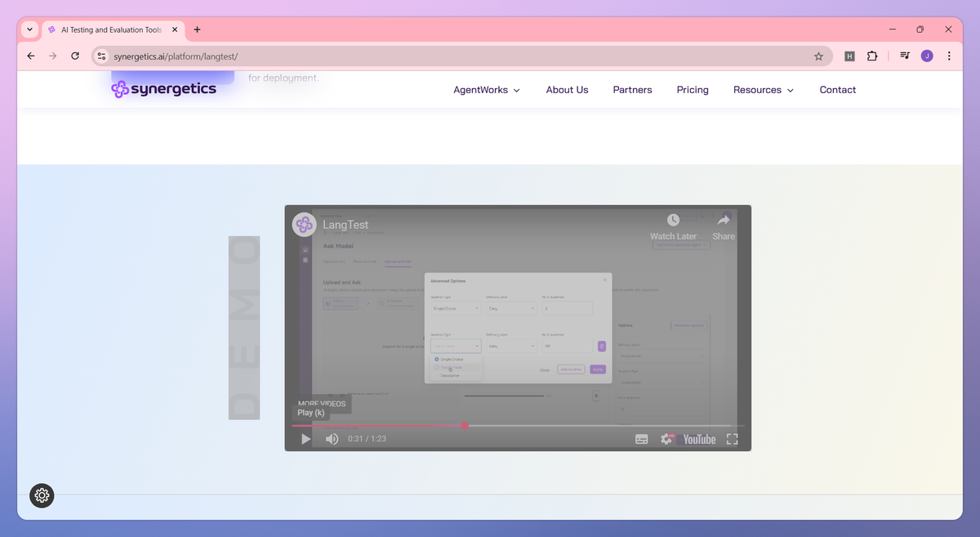
Task: Open the floating settings gear button
Action: click(x=42, y=494)
